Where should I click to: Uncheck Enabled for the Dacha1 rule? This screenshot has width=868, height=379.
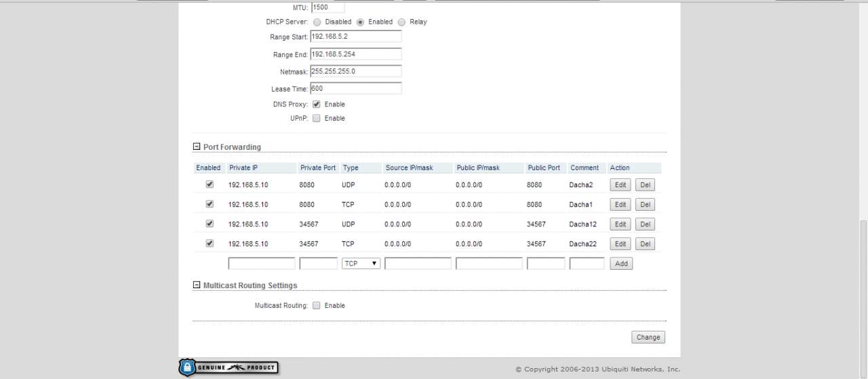click(210, 204)
